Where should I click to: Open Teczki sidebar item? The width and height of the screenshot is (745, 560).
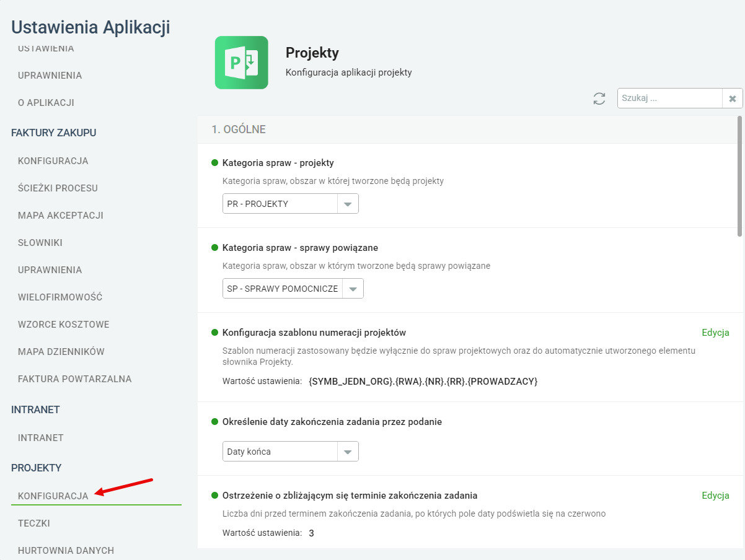coord(34,523)
